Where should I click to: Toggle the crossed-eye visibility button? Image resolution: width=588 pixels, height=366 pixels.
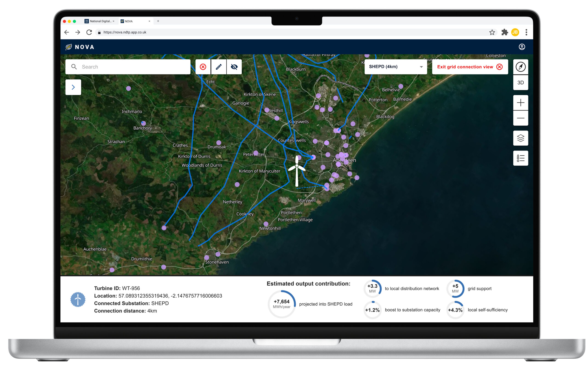(234, 67)
